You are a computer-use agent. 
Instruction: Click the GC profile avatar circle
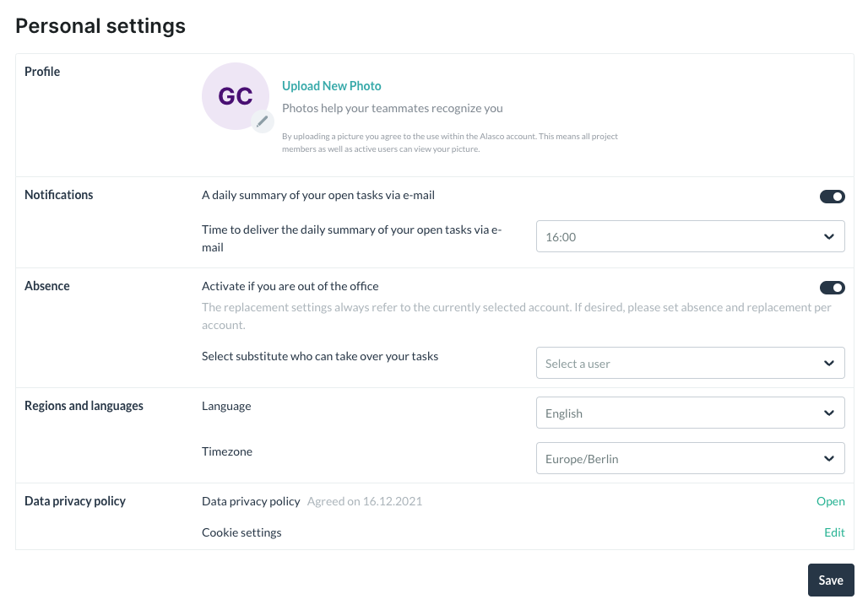[235, 96]
